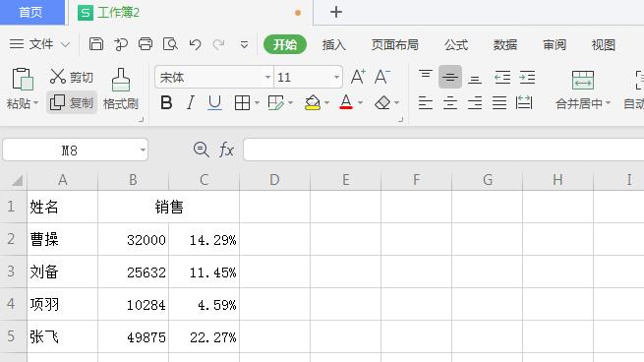Switch to the 插入 ribbon tab
The image size is (644, 362).
tap(334, 44)
